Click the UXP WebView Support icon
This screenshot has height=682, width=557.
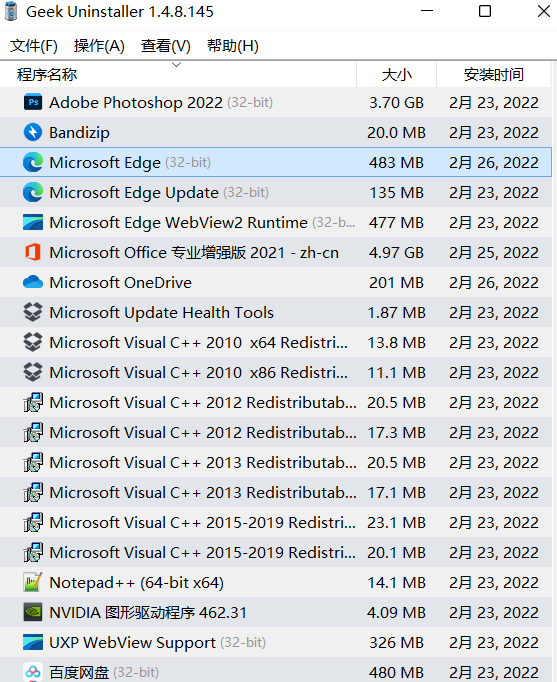point(33,642)
